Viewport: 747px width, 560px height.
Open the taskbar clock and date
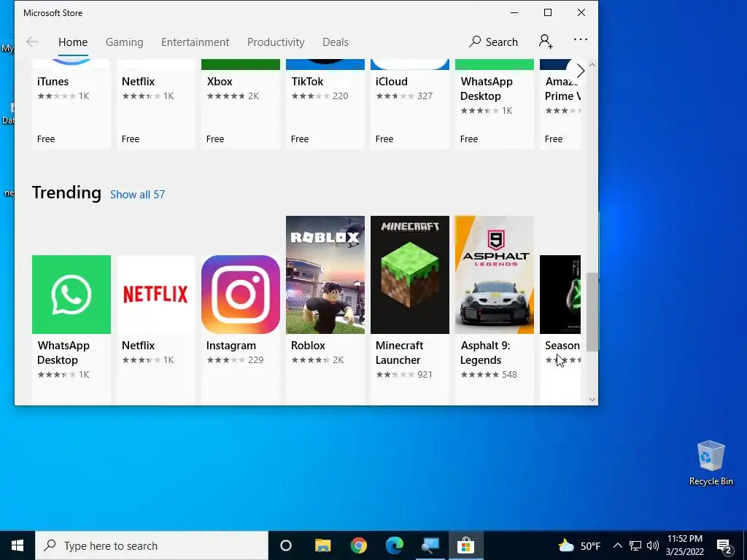[684, 545]
